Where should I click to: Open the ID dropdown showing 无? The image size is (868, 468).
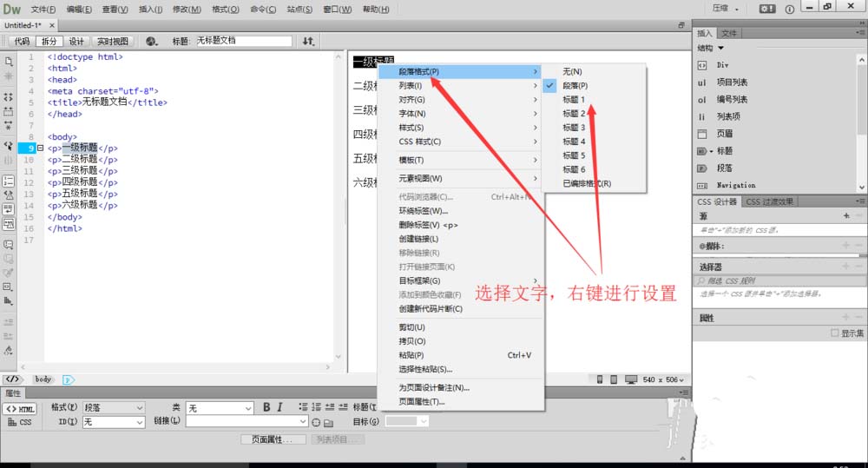114,422
